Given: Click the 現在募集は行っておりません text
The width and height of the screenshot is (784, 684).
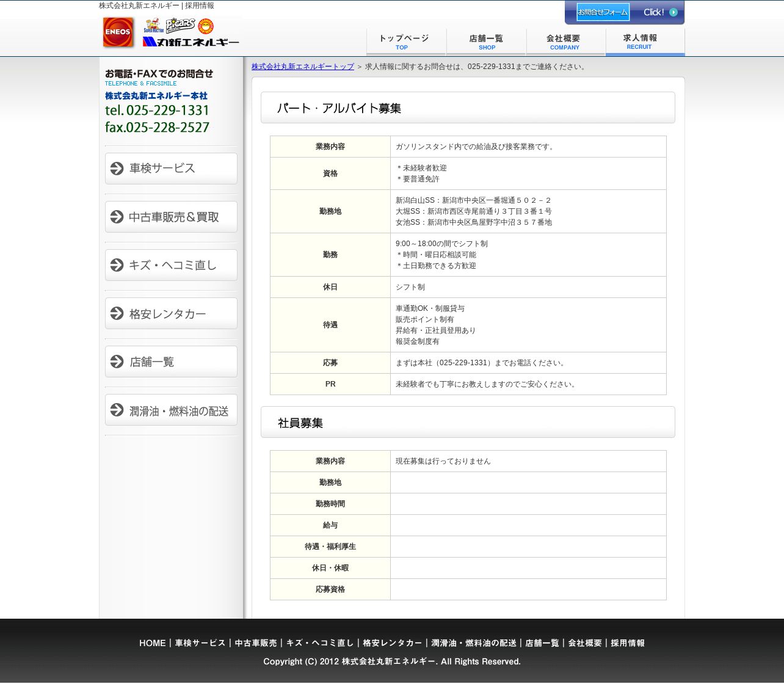Looking at the screenshot, I should [x=443, y=461].
